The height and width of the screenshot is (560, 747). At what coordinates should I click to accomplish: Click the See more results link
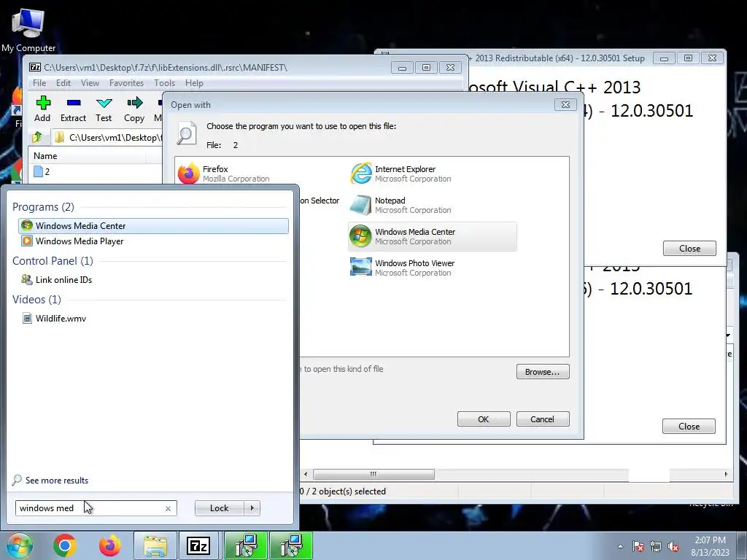[50, 480]
